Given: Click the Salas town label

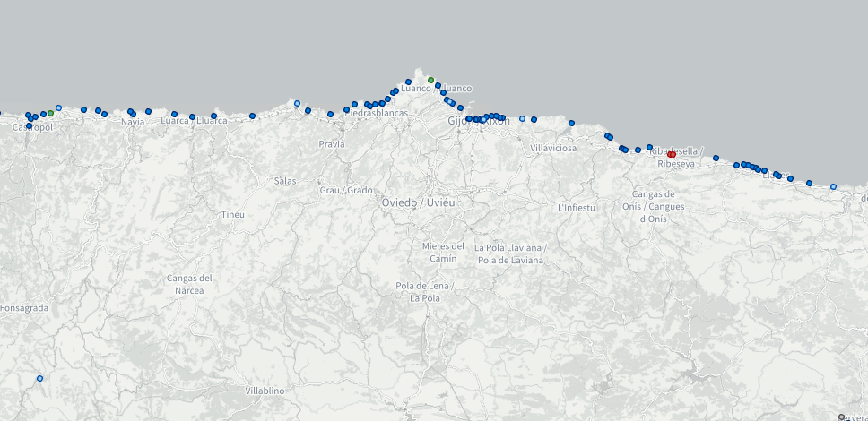Looking at the screenshot, I should click(285, 181).
